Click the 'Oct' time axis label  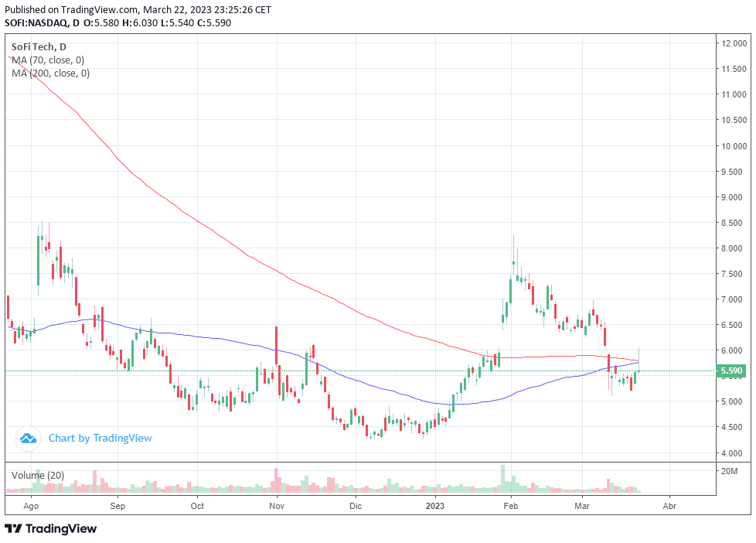(x=197, y=506)
